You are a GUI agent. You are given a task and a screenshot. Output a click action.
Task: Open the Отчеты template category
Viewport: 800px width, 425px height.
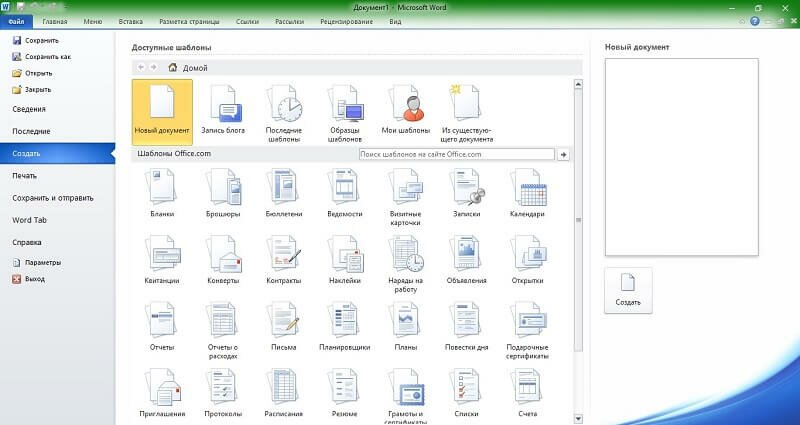click(162, 326)
